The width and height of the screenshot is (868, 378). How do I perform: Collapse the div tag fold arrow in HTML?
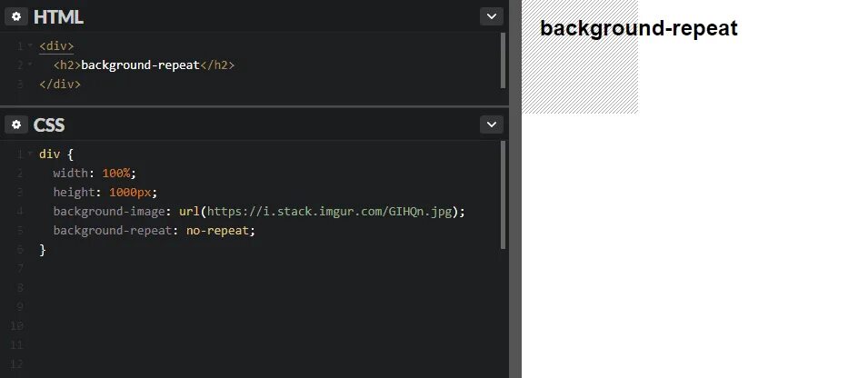point(30,46)
